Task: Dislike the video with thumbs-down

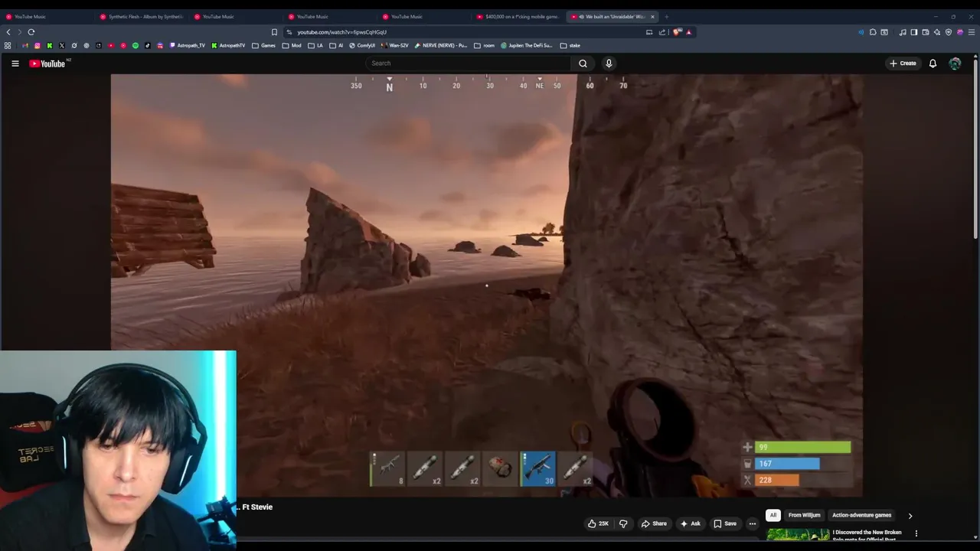Action: click(623, 523)
